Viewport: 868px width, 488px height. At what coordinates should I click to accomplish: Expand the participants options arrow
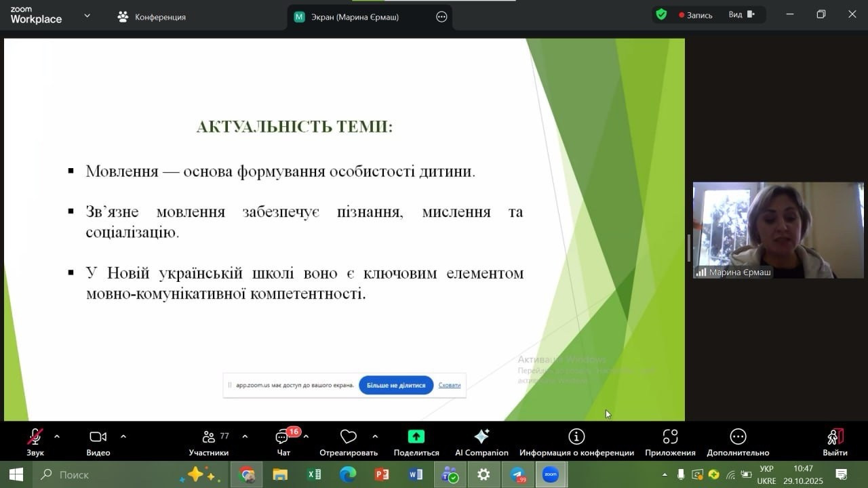coord(245,436)
